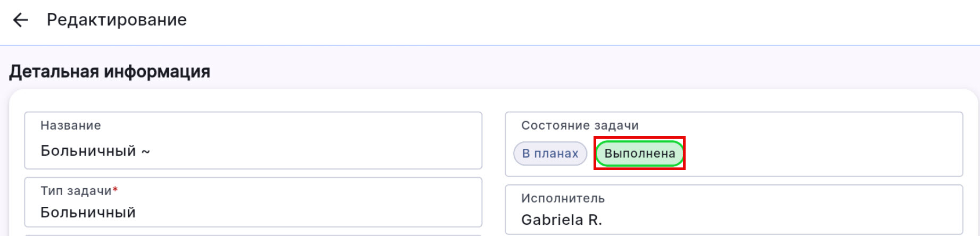The image size is (980, 236).
Task: Set task state to "Выполнена"
Action: tap(639, 154)
